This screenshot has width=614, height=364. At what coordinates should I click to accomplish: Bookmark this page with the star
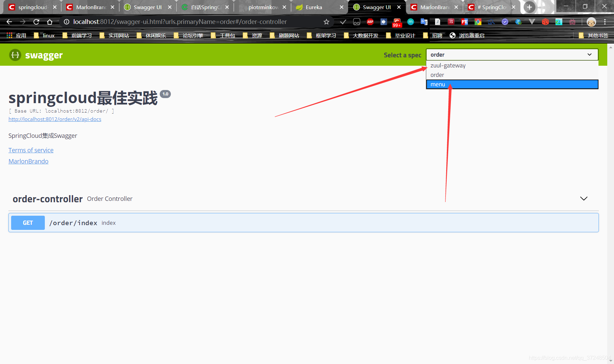tap(326, 22)
